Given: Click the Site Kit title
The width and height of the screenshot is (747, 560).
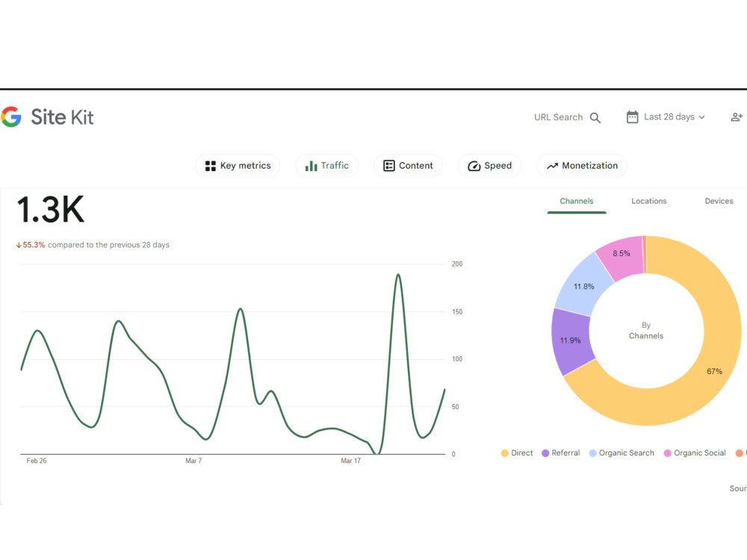Looking at the screenshot, I should 62,117.
